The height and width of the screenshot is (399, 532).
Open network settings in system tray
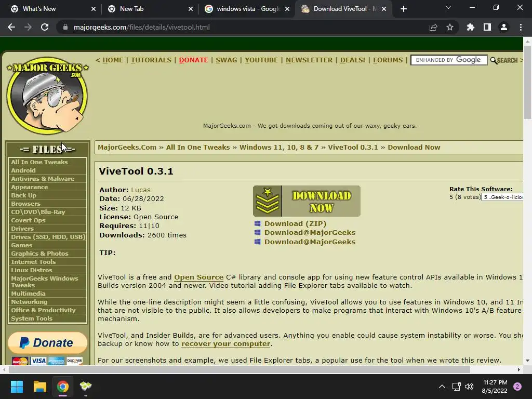click(456, 387)
